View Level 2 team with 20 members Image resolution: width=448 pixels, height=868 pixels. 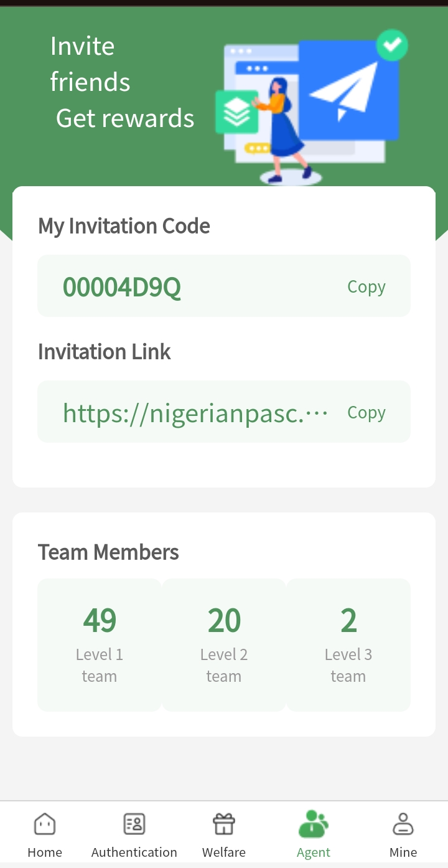[224, 645]
